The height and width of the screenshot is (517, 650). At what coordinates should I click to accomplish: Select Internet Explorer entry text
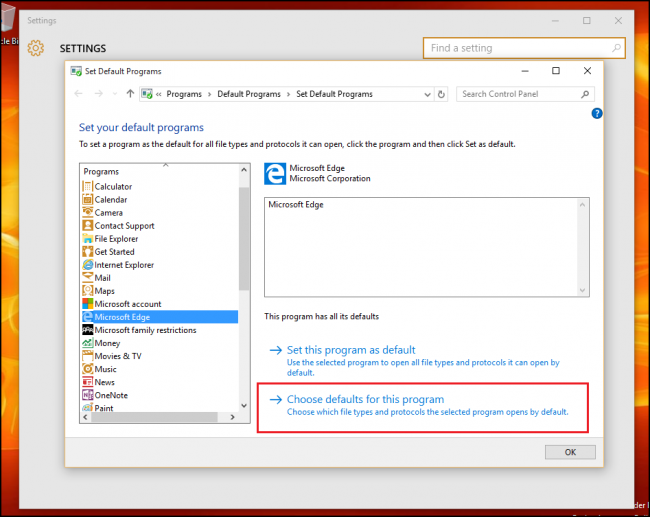coord(124,265)
